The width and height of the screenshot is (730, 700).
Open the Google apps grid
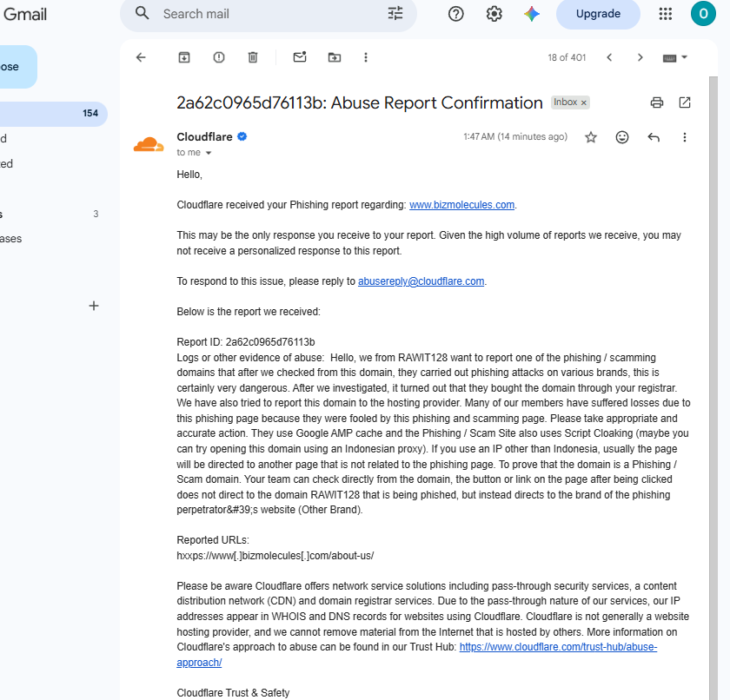666,14
